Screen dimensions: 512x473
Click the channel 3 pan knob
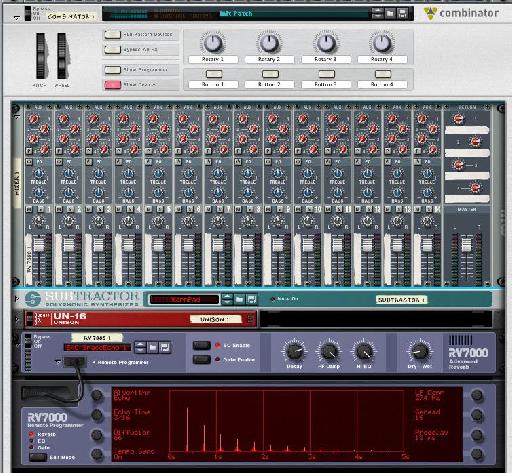point(98,221)
